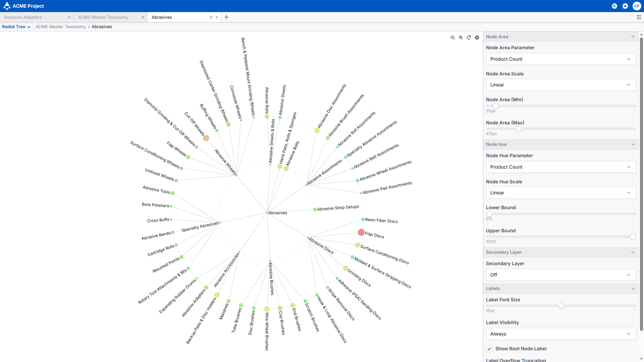
Task: Click the Unitized Wheels label
Action: click(x=160, y=174)
